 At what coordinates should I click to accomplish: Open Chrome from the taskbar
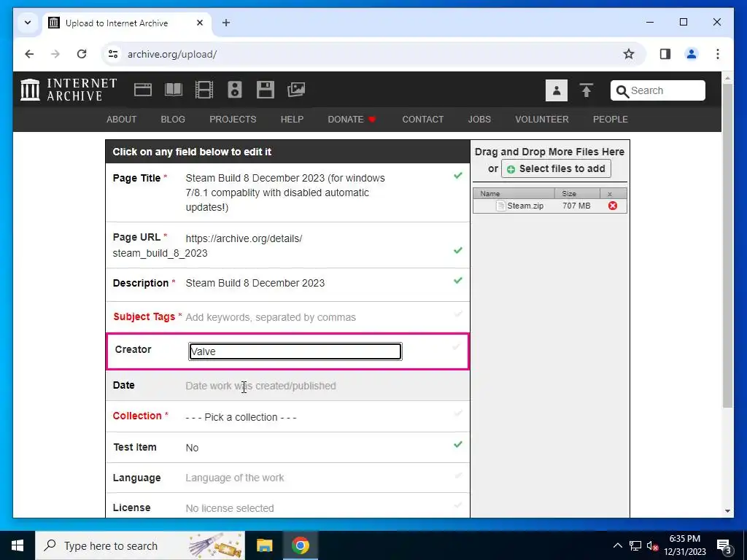(x=300, y=545)
